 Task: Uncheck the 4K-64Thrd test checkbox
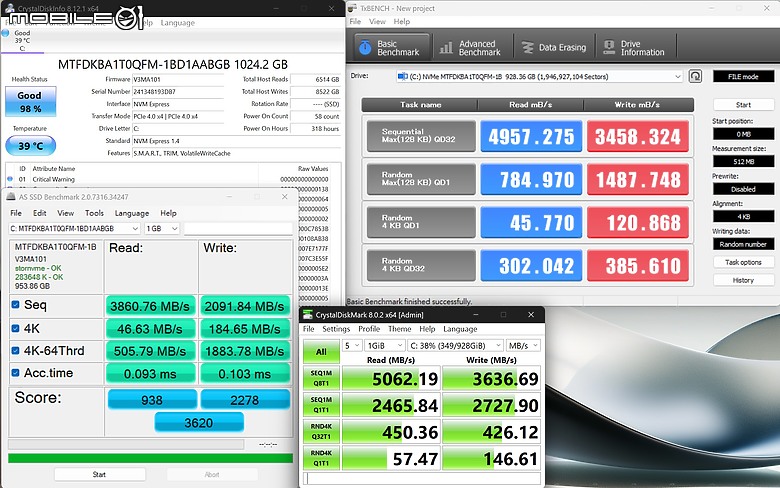tap(15, 350)
